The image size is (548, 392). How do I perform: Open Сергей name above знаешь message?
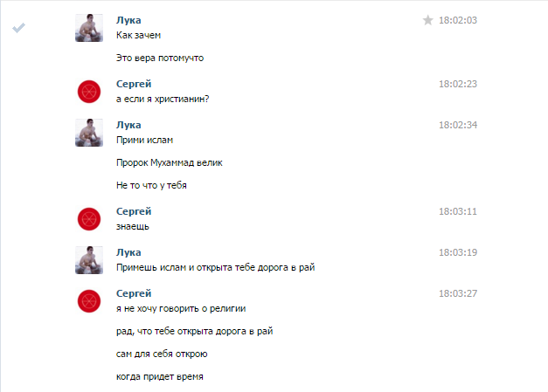134,211
